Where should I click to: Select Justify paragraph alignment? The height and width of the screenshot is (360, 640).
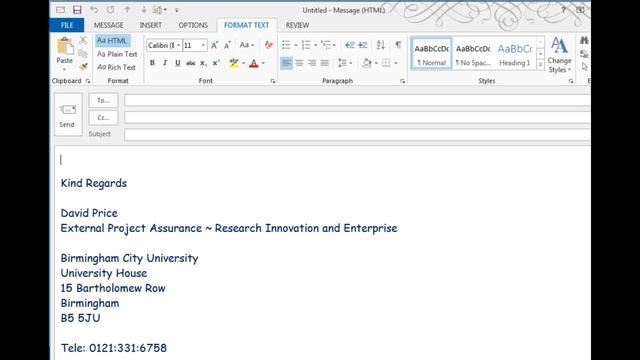324,63
